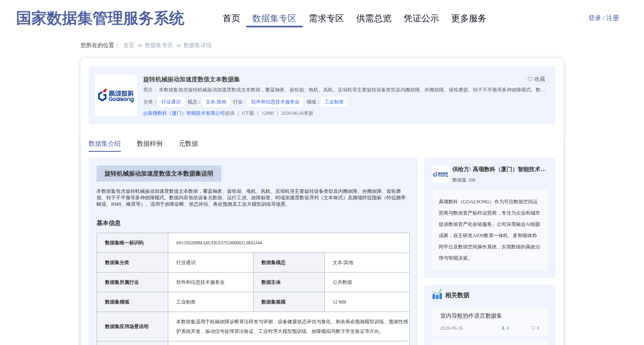Viewport: 644px width, 345px height.
Task: Click the 数据集应用场景说明 table label
Action: coord(127,326)
